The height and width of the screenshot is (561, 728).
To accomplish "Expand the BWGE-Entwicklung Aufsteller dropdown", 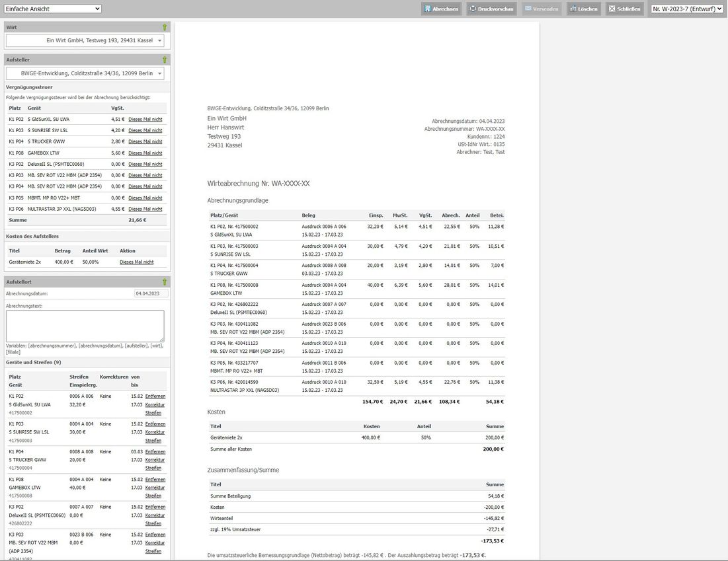I will (x=85, y=73).
